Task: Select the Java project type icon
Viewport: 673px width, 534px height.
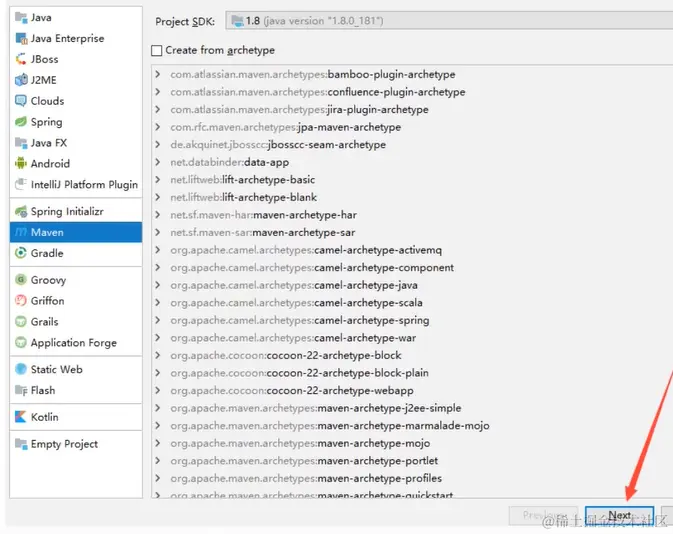Action: (x=21, y=18)
